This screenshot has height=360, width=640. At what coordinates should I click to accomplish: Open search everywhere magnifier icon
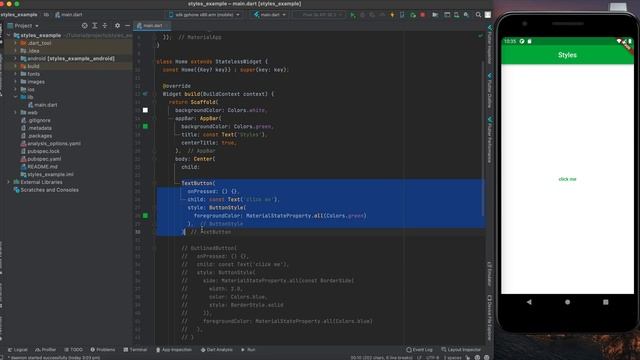[x=478, y=15]
